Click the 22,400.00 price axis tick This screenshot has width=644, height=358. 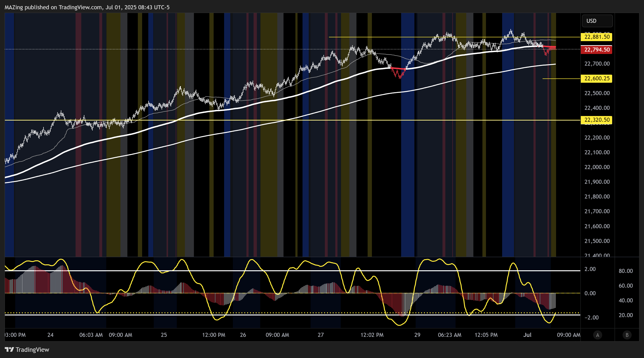tap(597, 108)
